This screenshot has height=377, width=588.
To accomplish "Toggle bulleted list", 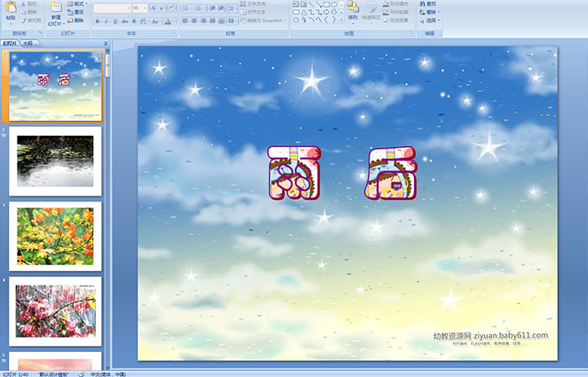I will pyautogui.click(x=186, y=8).
